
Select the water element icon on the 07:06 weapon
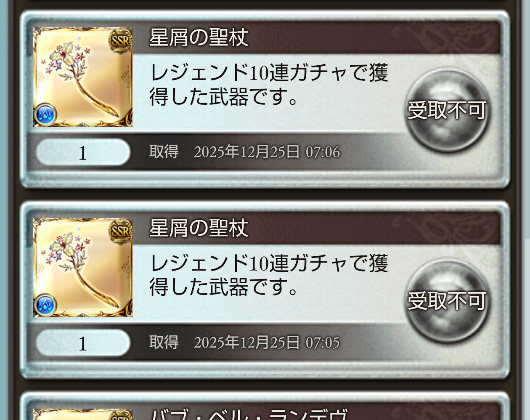pos(45,114)
